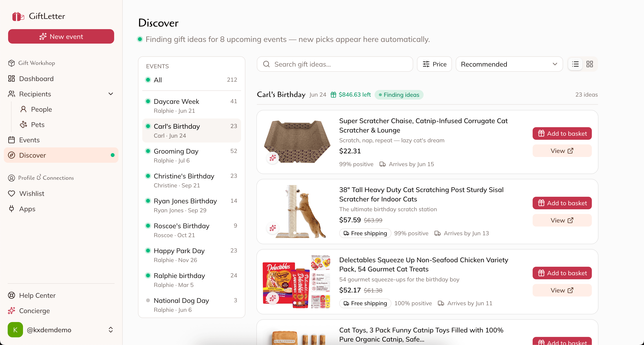Open the Recommended sort dropdown
The height and width of the screenshot is (345, 644).
point(509,64)
